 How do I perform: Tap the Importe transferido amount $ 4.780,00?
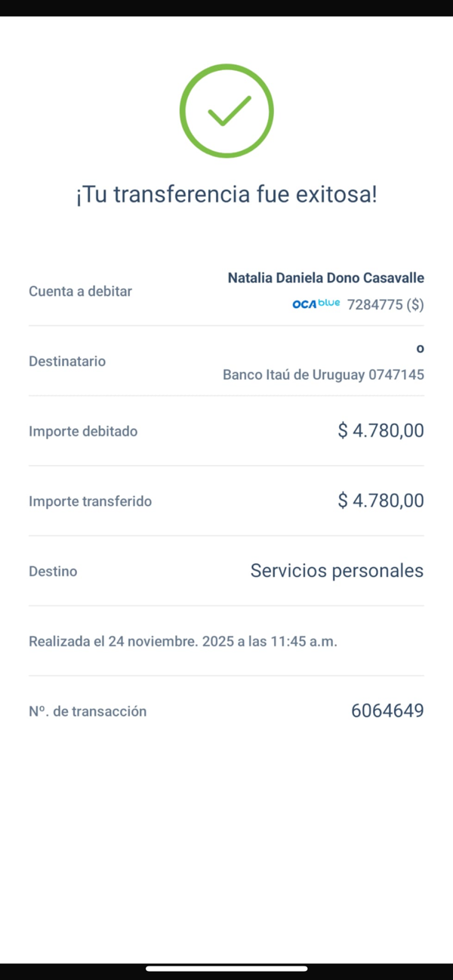[x=381, y=501]
